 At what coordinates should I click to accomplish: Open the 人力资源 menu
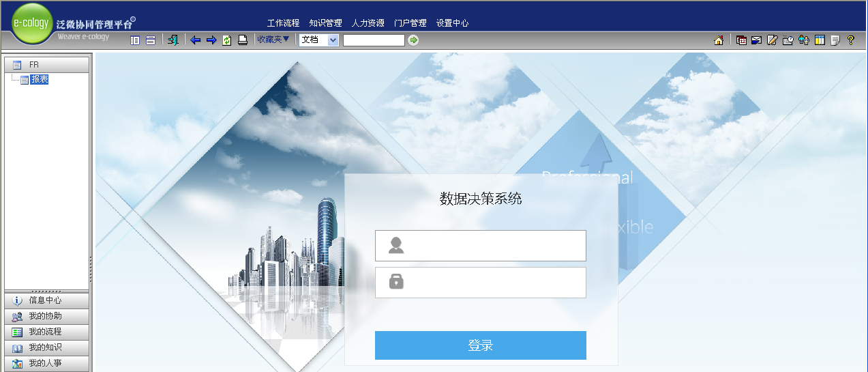click(x=368, y=23)
